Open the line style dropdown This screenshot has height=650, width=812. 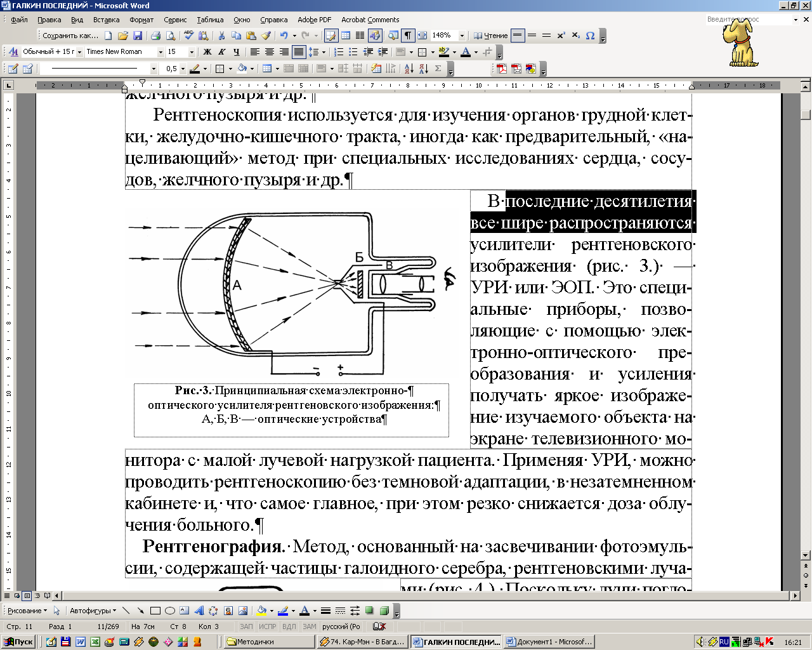coord(154,69)
